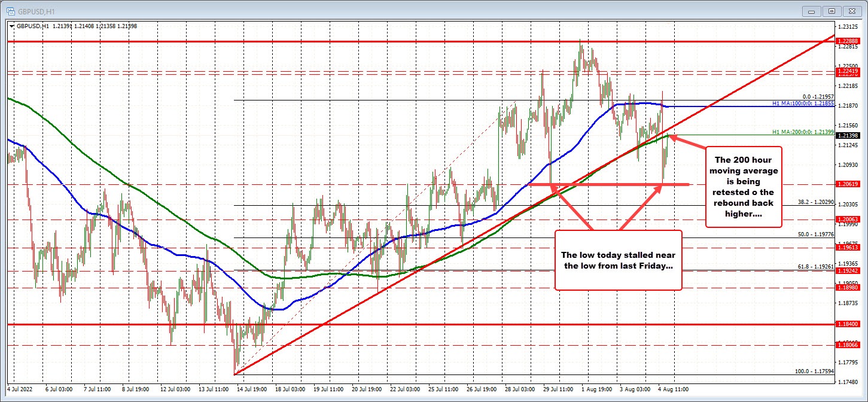Select the current price tag 1.21398
Viewport: 868px width, 402px height.
849,136
